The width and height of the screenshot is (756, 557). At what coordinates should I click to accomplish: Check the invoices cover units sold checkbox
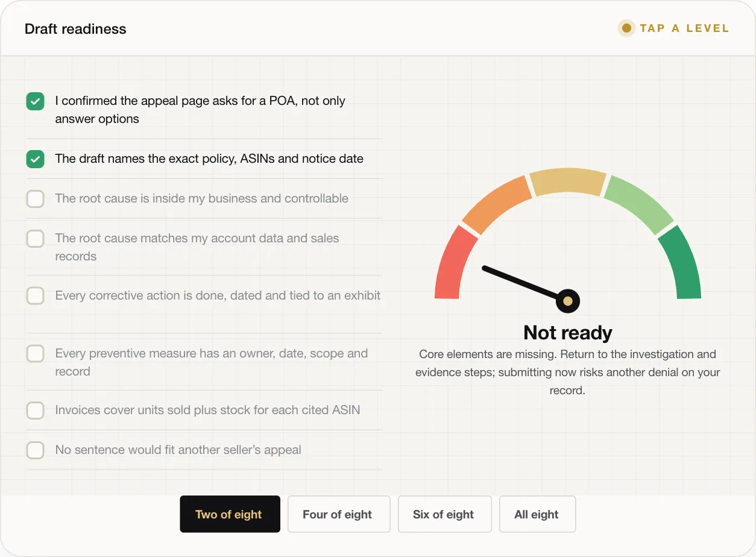[x=36, y=411]
